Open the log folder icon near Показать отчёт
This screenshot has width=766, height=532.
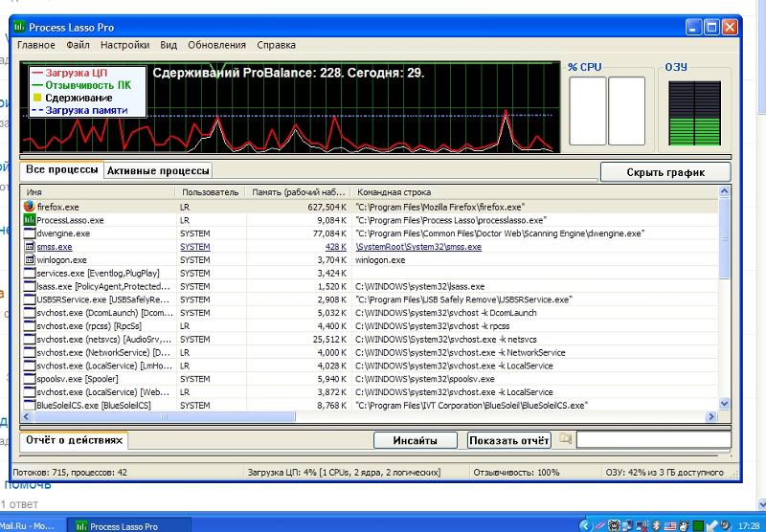[565, 438]
